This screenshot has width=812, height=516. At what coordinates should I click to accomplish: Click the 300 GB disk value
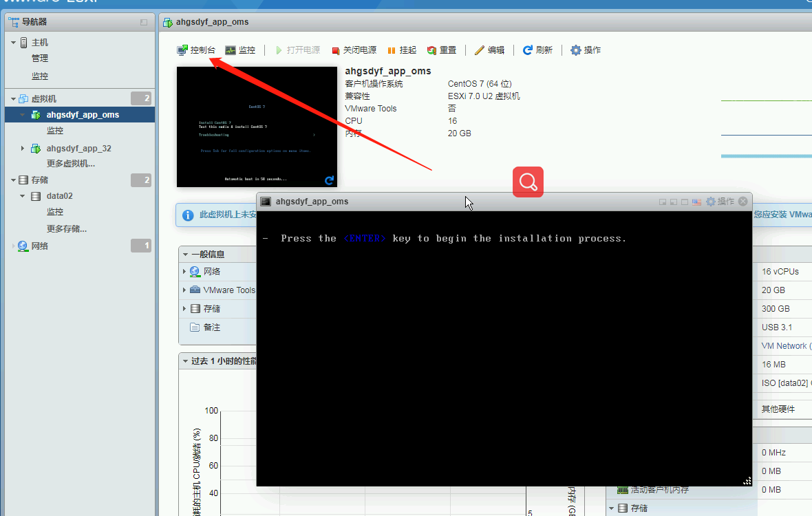[776, 309]
